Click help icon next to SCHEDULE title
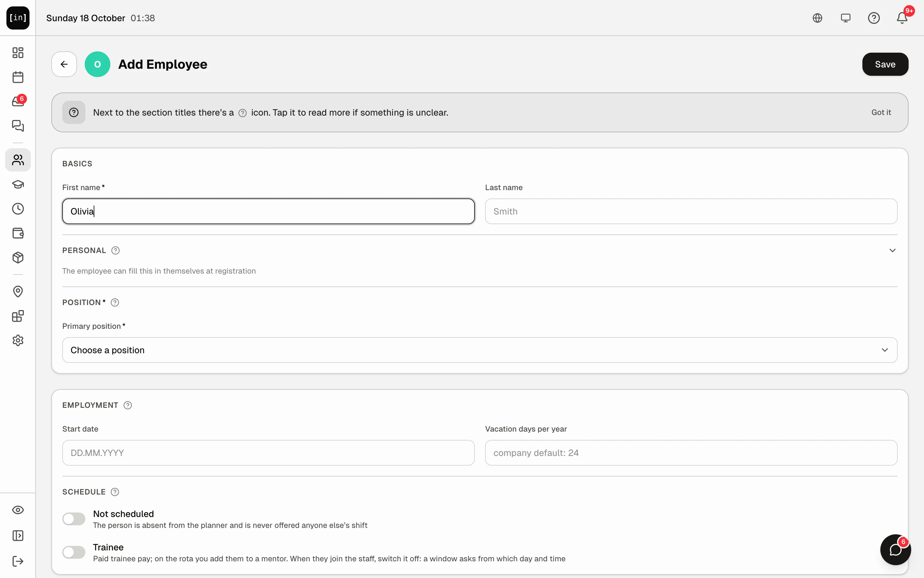Image resolution: width=924 pixels, height=578 pixels. [x=115, y=492]
